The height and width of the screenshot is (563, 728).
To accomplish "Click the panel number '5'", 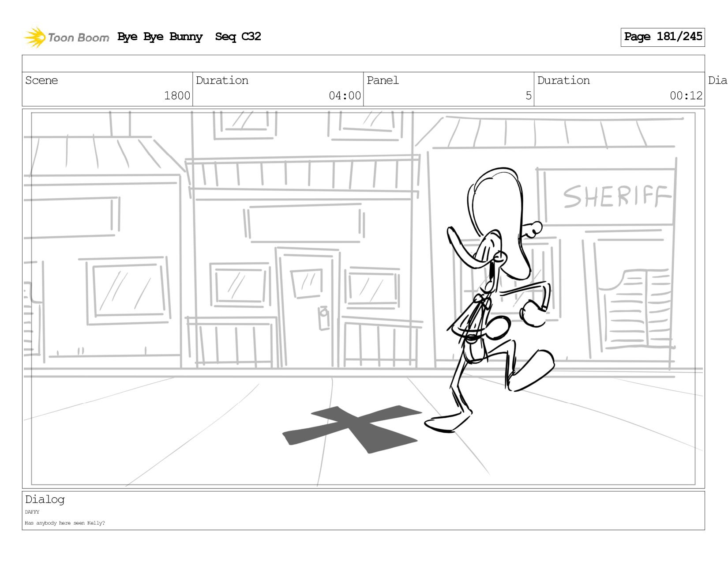I will point(528,96).
